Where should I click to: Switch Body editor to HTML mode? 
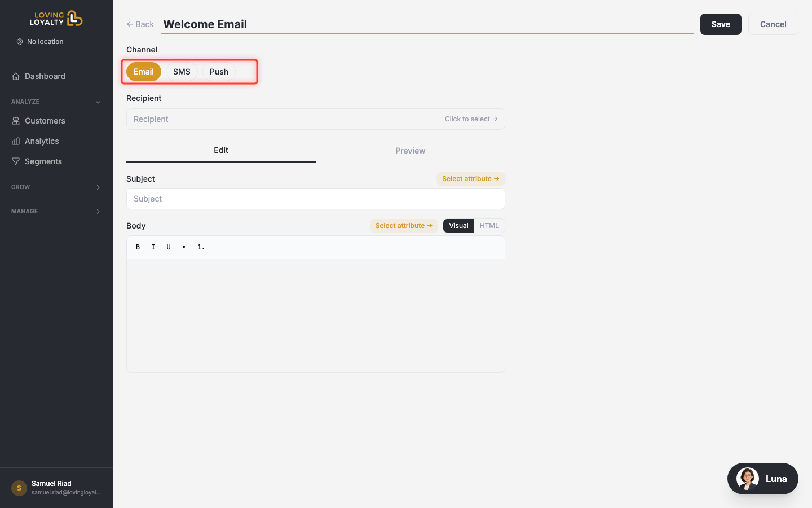(x=489, y=226)
